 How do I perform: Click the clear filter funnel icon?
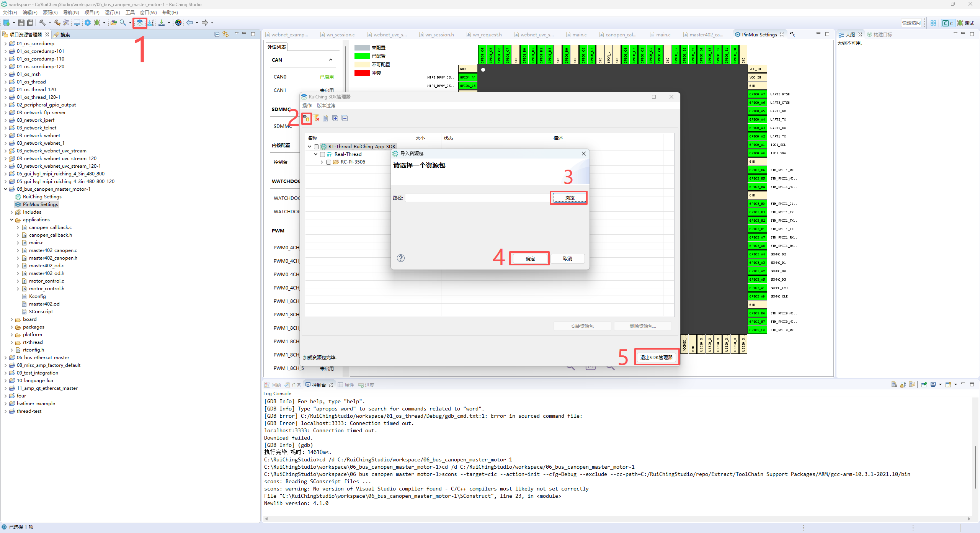316,118
